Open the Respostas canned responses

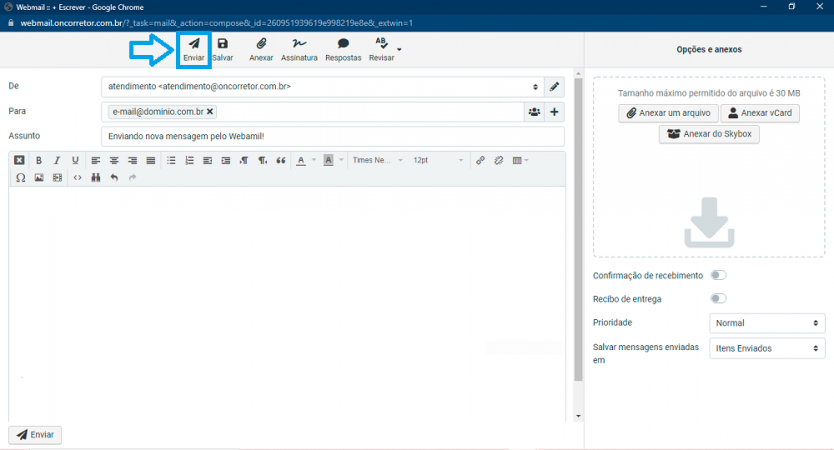[343, 49]
